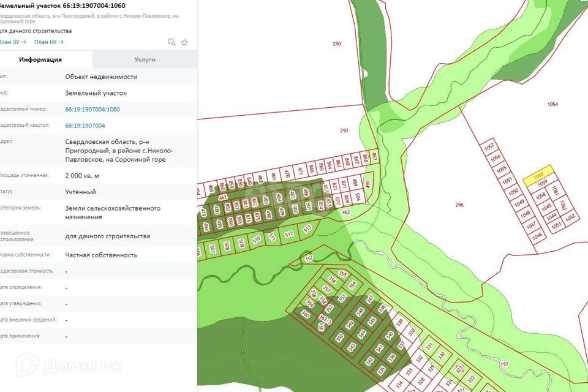Open cadastral quarter 66:19:1907004 link
The image size is (588, 392).
(85, 126)
